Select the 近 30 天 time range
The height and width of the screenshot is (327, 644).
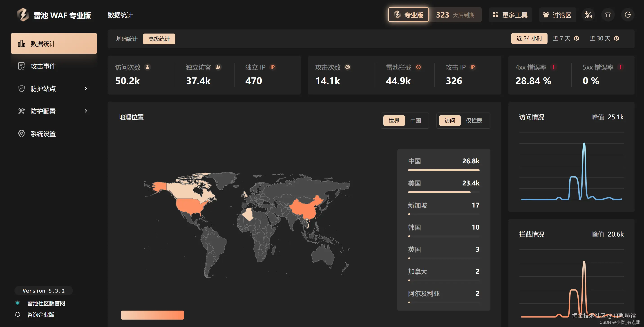600,38
